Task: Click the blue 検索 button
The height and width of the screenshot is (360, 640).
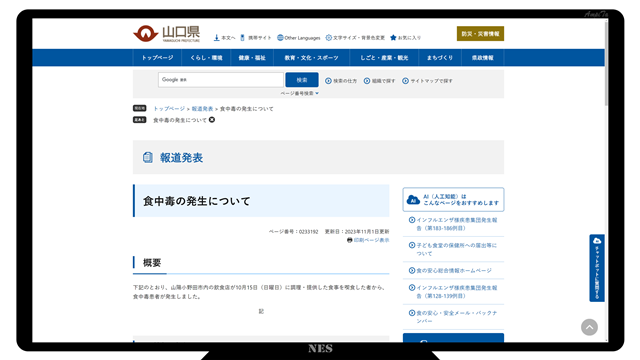Action: [x=302, y=80]
